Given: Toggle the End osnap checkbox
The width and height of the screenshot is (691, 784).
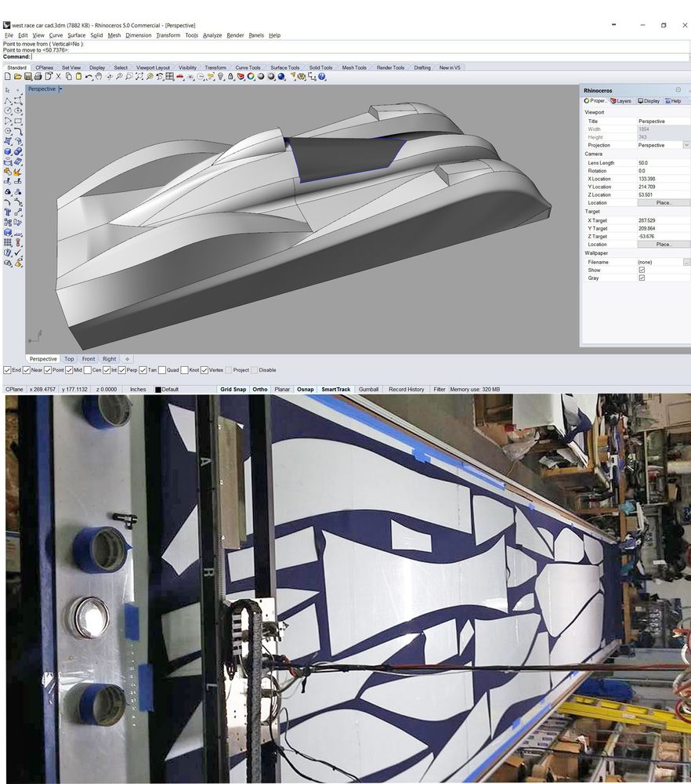Looking at the screenshot, I should coord(8,370).
